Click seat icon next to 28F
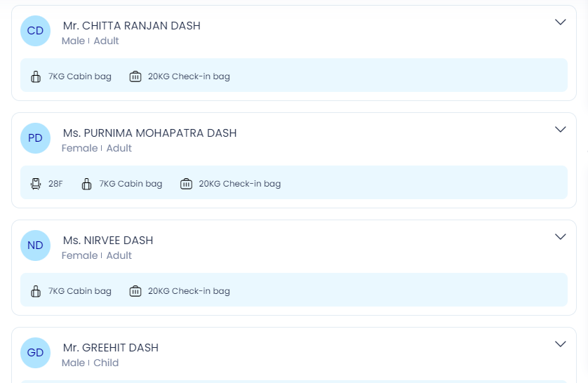This screenshot has height=383, width=588. click(x=36, y=184)
